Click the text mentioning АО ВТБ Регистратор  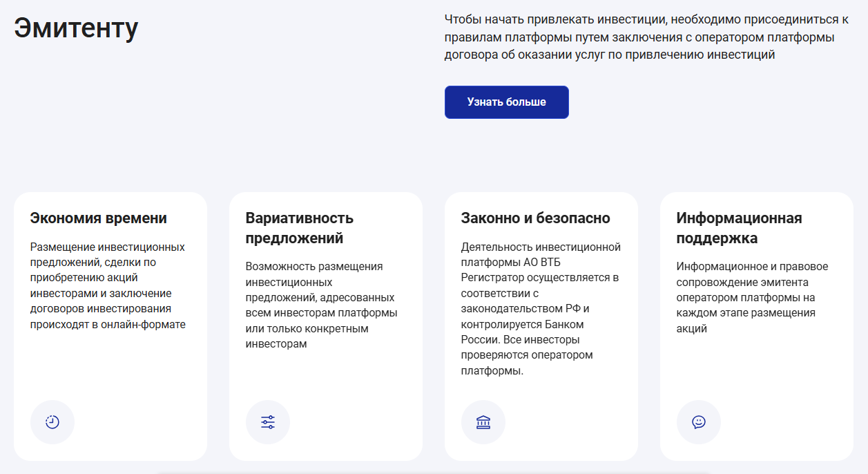541,309
